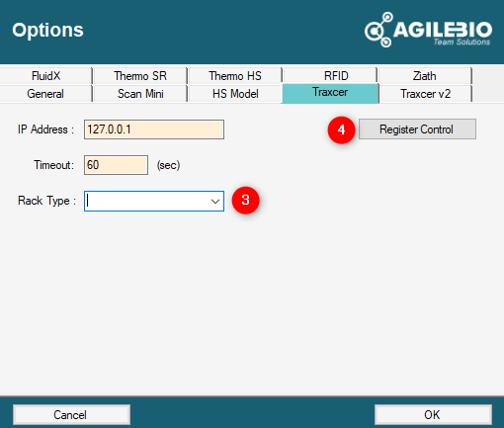504x428 pixels.
Task: Click the Timeout seconds field
Action: coord(116,165)
